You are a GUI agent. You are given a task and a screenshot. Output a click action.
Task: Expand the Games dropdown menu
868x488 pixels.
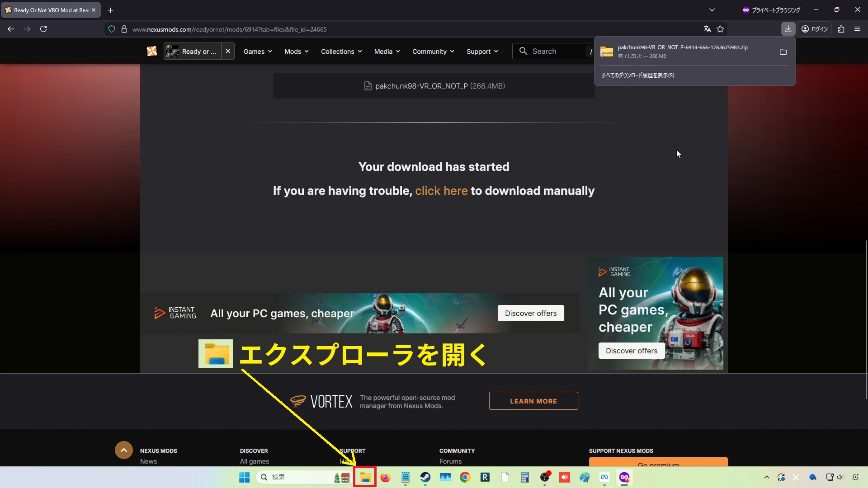coord(258,52)
